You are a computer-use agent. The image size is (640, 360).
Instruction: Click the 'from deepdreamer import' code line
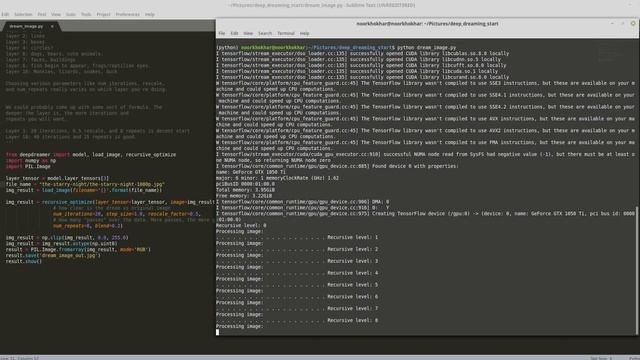[91, 155]
